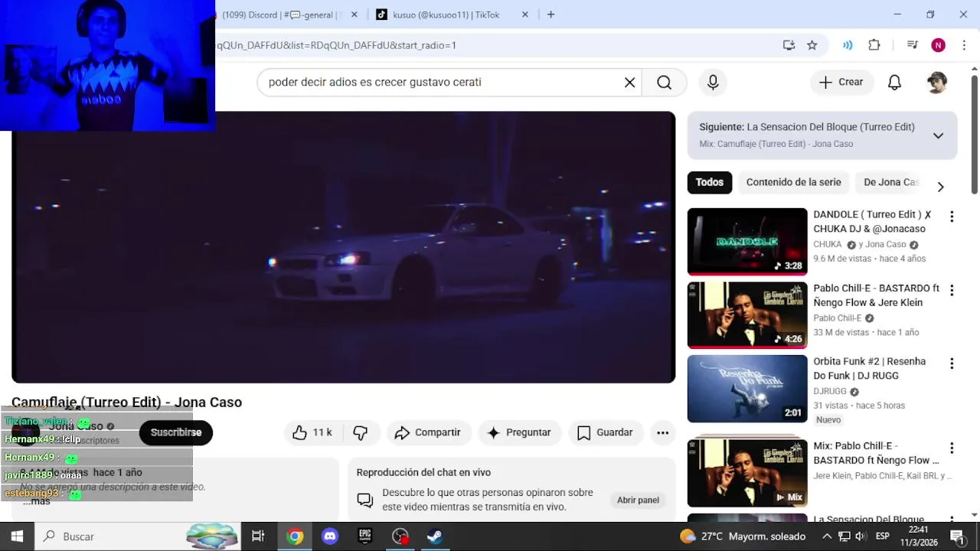Click the video title Camuflaje (Turreo Edit)
Viewport: 980px width, 551px height.
[x=126, y=403]
